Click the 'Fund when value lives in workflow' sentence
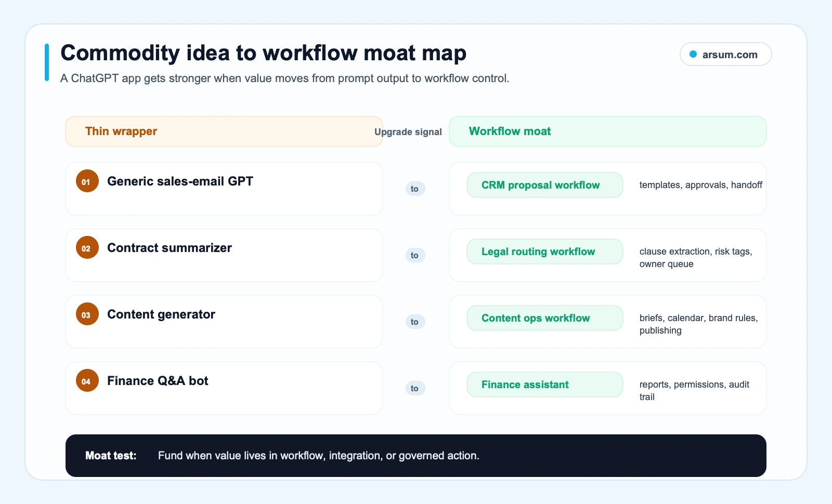The image size is (832, 504). 319,456
